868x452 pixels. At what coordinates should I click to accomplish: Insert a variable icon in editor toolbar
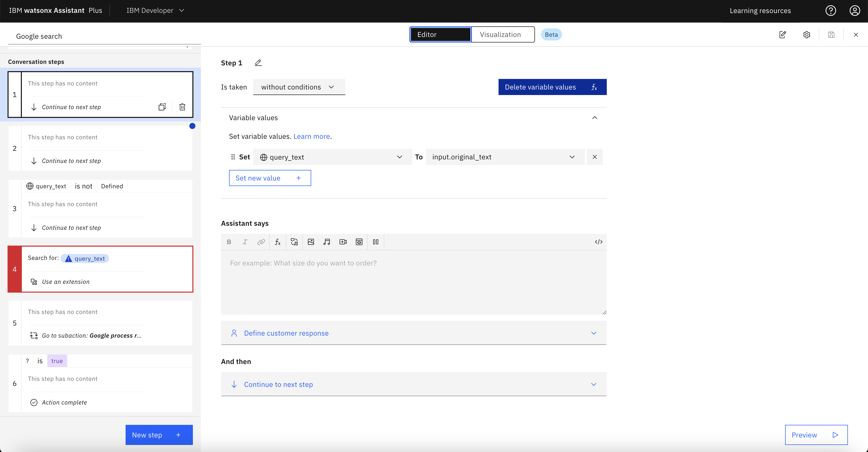tap(294, 242)
